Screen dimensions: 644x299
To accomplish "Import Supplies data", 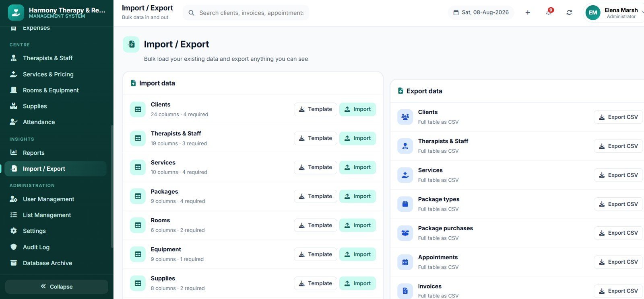I will tap(358, 283).
